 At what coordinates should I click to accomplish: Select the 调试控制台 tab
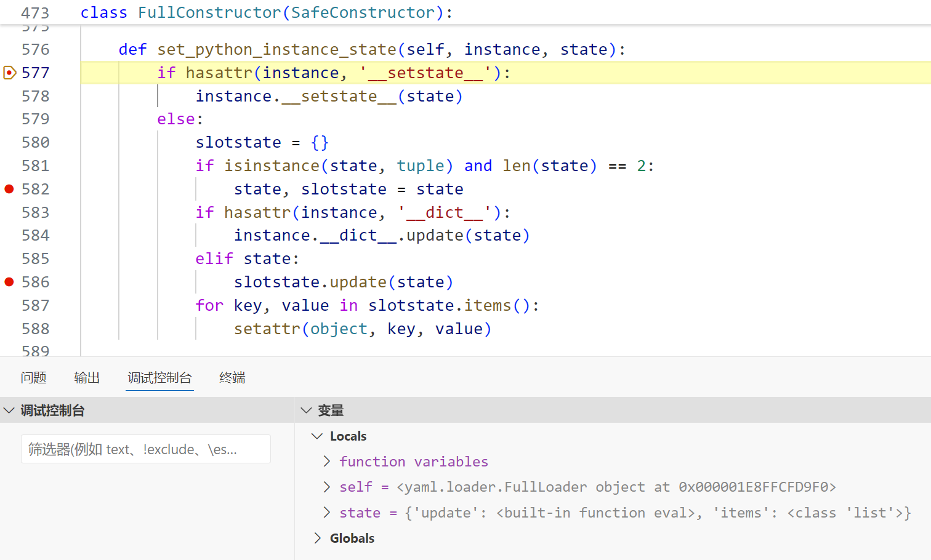(x=159, y=378)
